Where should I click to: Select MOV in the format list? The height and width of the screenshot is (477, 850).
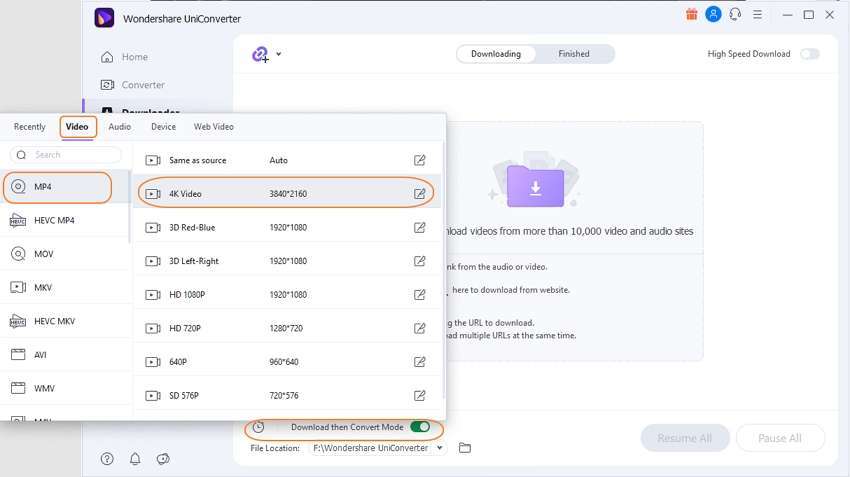click(43, 254)
